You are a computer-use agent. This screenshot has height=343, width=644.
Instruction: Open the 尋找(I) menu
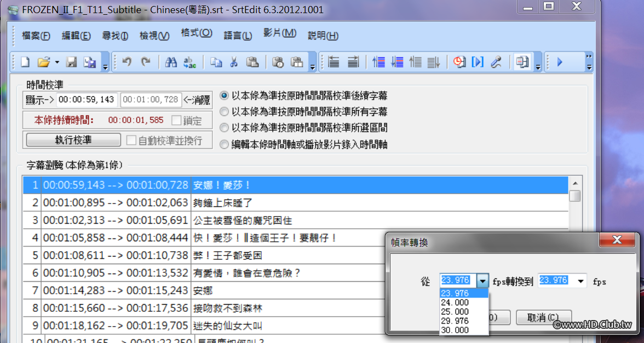point(115,36)
